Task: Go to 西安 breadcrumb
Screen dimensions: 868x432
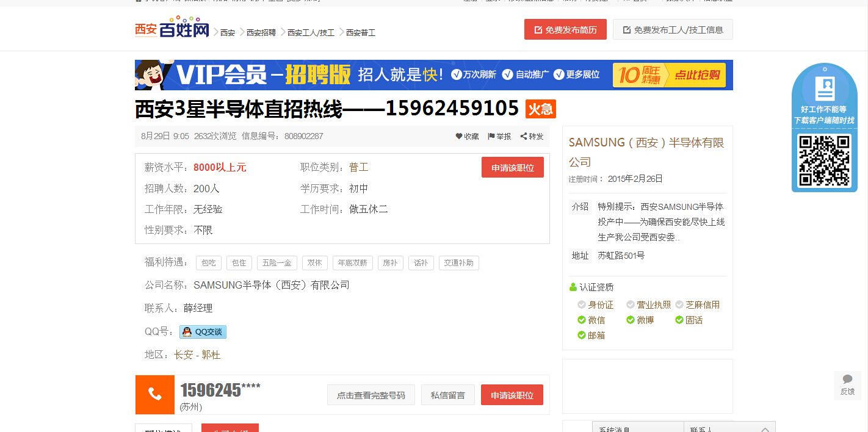Action: pyautogui.click(x=228, y=32)
